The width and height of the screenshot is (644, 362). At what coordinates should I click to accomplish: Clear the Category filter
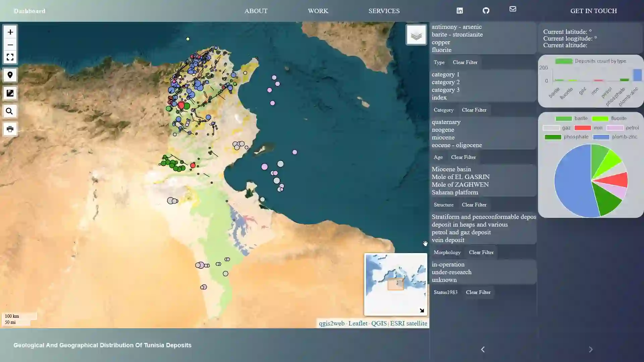[474, 110]
